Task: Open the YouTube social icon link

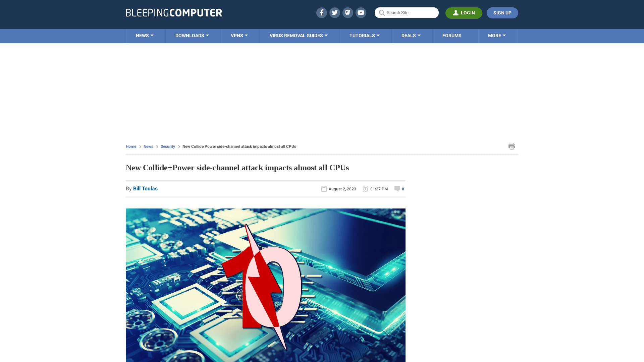Action: [x=361, y=12]
